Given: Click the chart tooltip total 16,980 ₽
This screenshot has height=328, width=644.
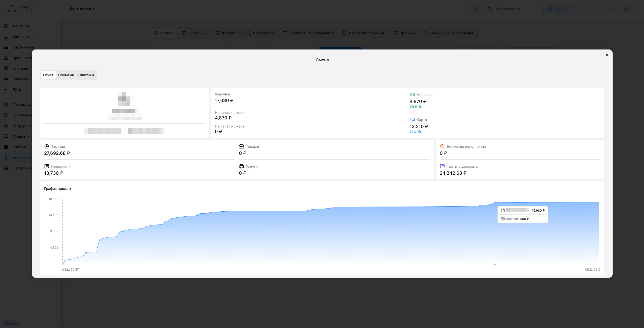Looking at the screenshot, I should [x=538, y=211].
